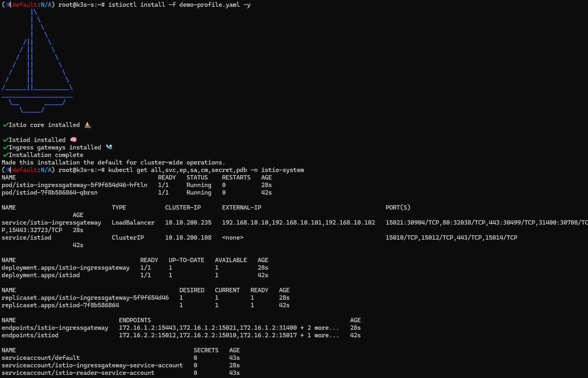Screen dimensions: 588x378
Task: Click deployment.apps/istiod name
Action: tap(41, 275)
